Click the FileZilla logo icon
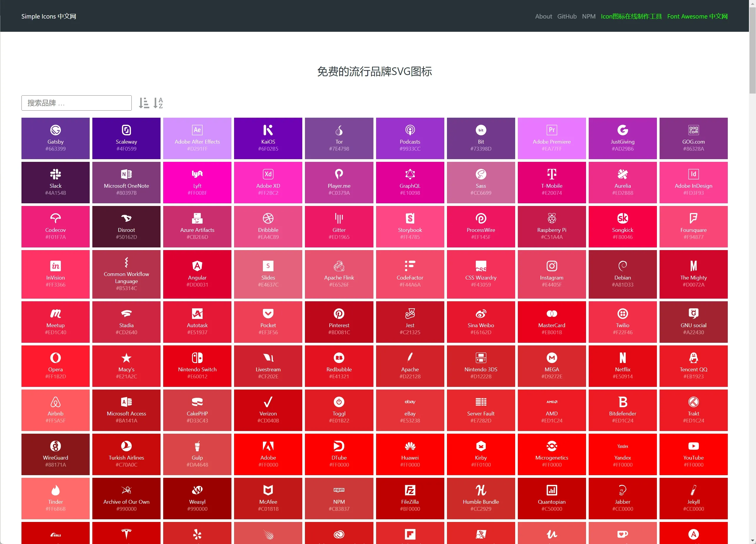 tap(410, 490)
